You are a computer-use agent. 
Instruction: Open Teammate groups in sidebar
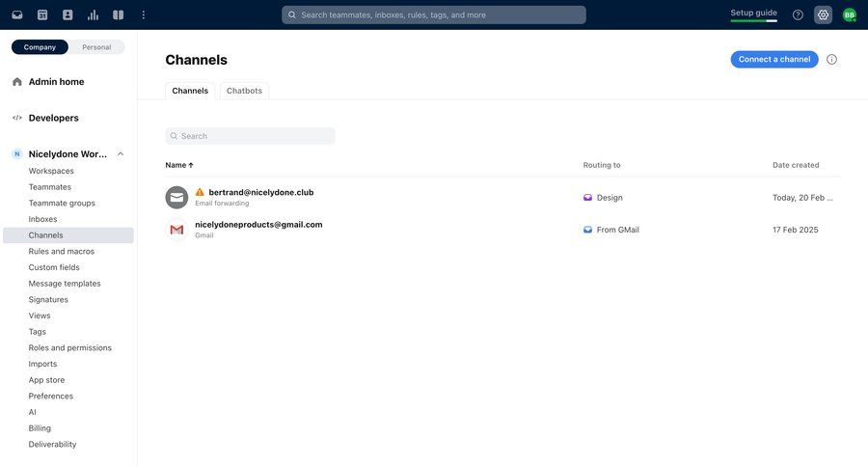[x=62, y=203]
